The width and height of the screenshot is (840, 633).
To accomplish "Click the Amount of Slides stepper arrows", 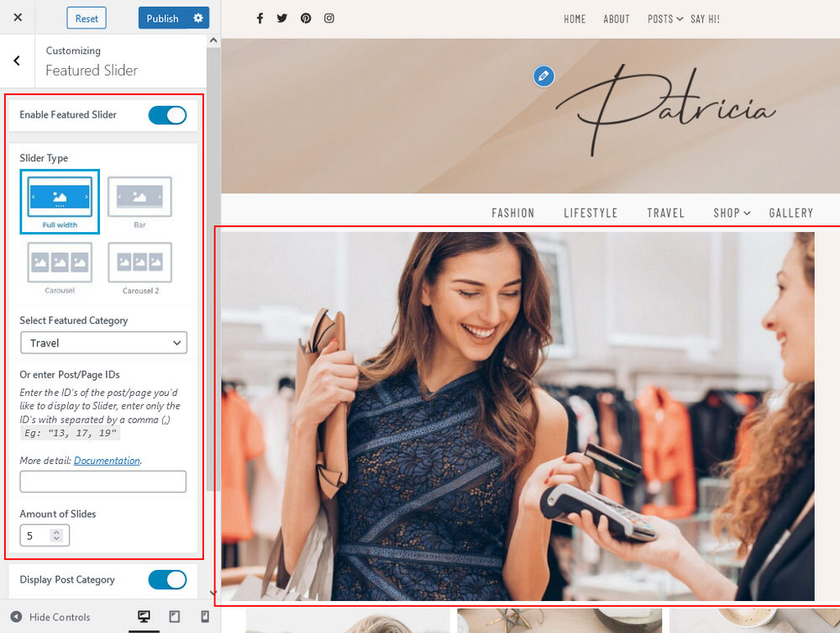I will pos(56,535).
